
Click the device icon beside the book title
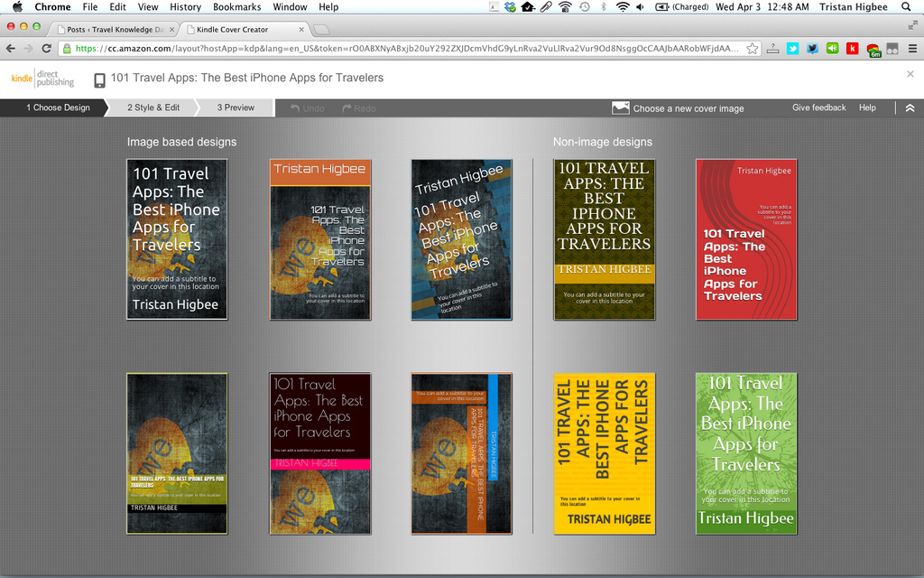(x=99, y=79)
